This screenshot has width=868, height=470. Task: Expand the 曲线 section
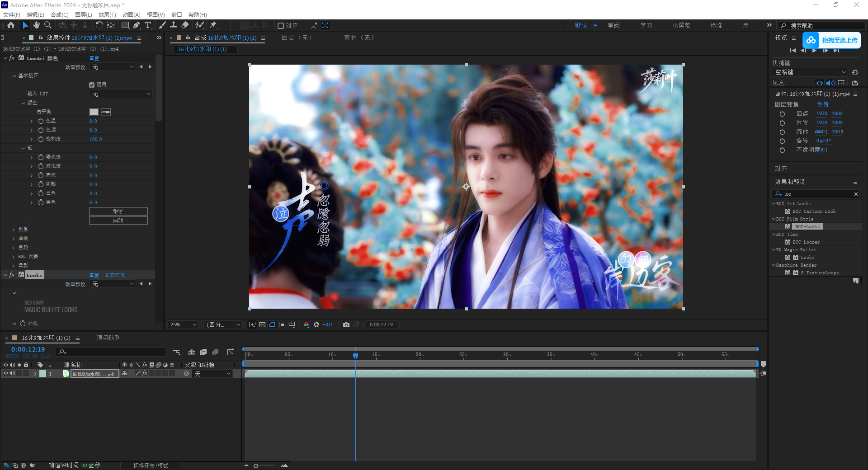point(14,239)
